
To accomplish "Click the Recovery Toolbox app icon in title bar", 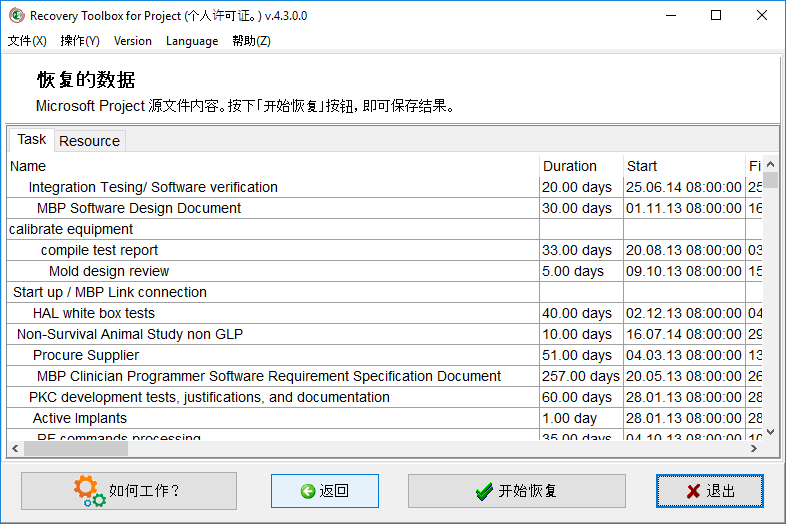I will click(x=17, y=16).
